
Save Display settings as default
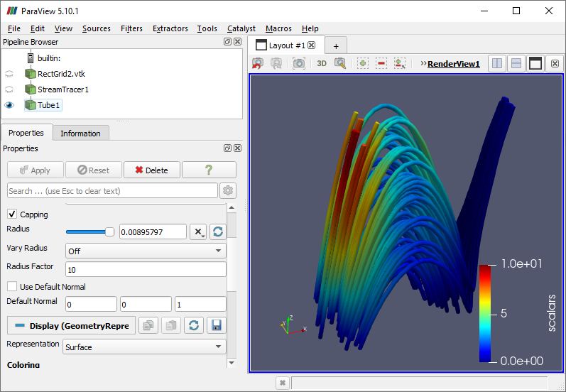pos(216,325)
